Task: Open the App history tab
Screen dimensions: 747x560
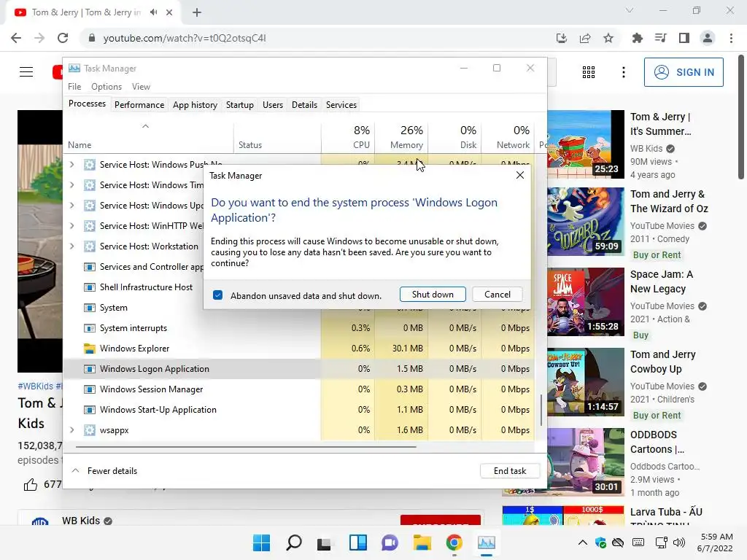Action: [195, 105]
